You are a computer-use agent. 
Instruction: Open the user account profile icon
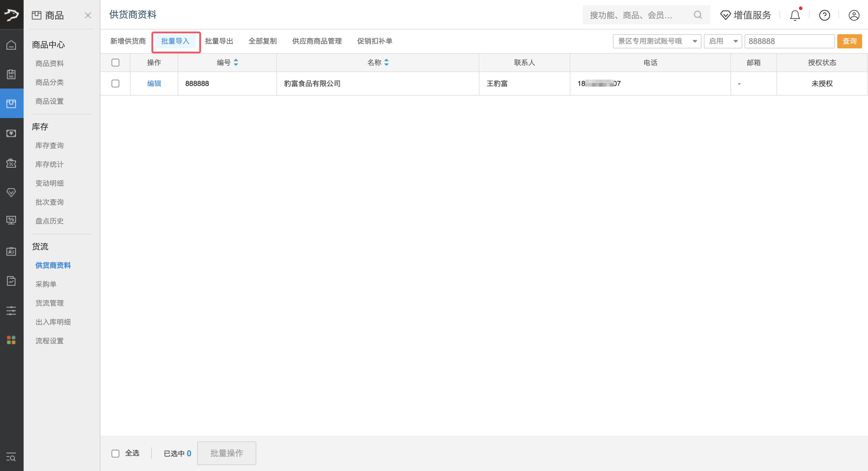click(854, 15)
